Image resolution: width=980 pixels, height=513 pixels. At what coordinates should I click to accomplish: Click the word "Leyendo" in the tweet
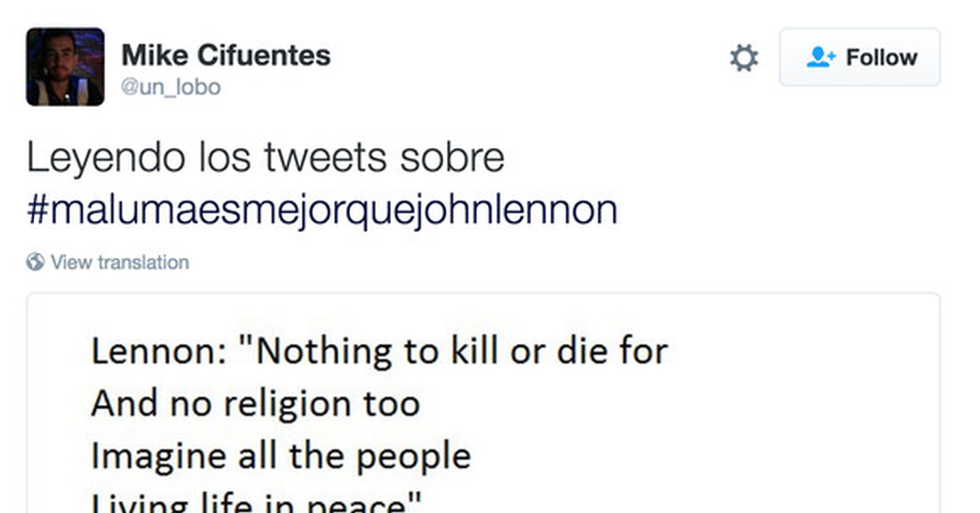(106, 158)
